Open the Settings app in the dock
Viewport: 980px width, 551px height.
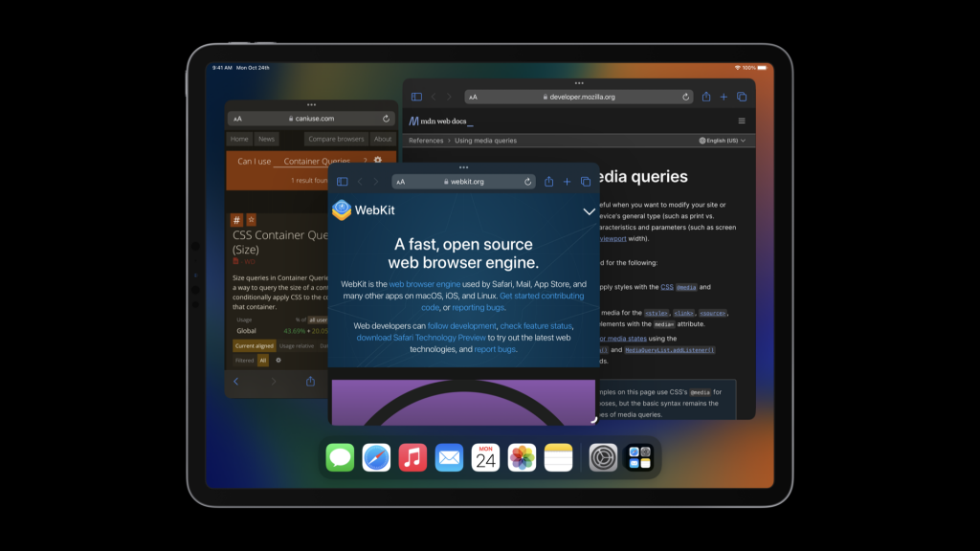coord(603,458)
